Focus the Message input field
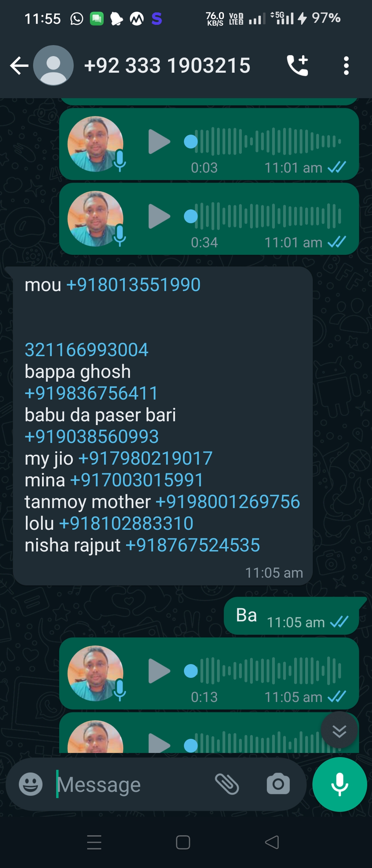 pyautogui.click(x=131, y=785)
